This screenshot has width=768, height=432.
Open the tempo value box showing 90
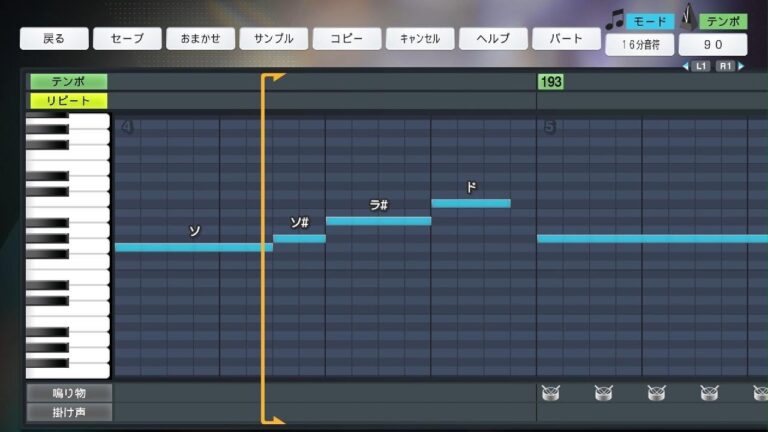[x=713, y=45]
